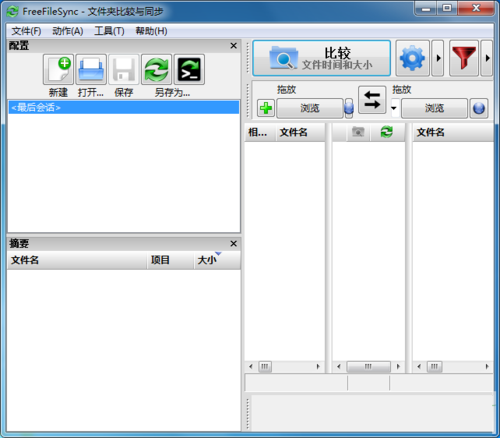Click right grid scroll-right arrow
Image resolution: width=500 pixels, height=438 pixels.
pos(487,367)
